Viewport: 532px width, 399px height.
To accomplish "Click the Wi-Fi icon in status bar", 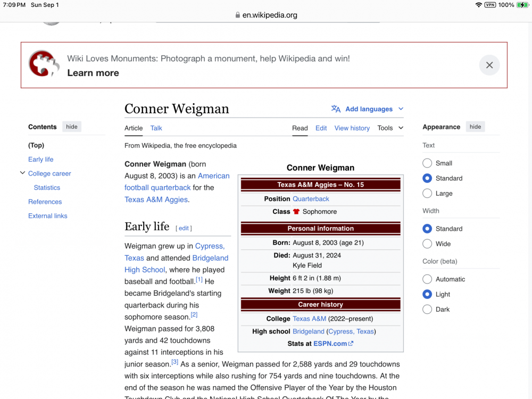I will tap(479, 5).
